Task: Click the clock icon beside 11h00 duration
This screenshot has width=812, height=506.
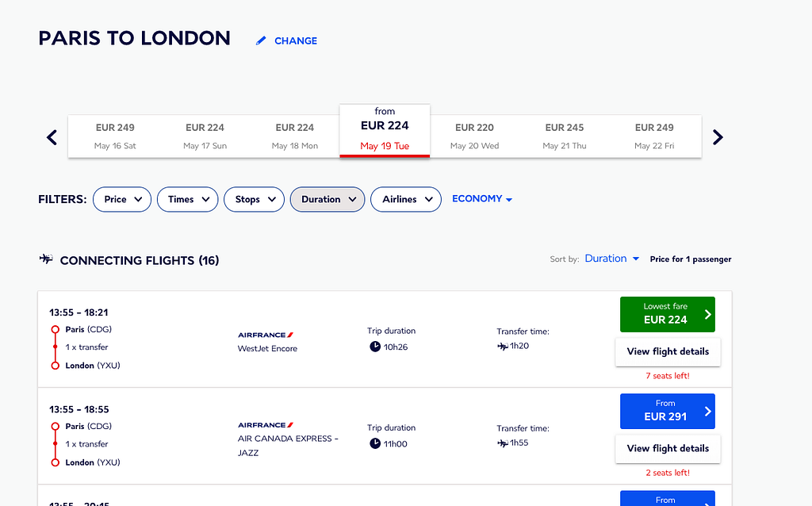Action: 375,443
